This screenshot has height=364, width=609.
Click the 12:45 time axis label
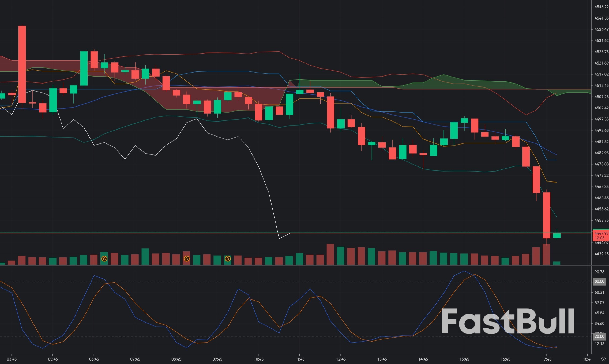341,359
